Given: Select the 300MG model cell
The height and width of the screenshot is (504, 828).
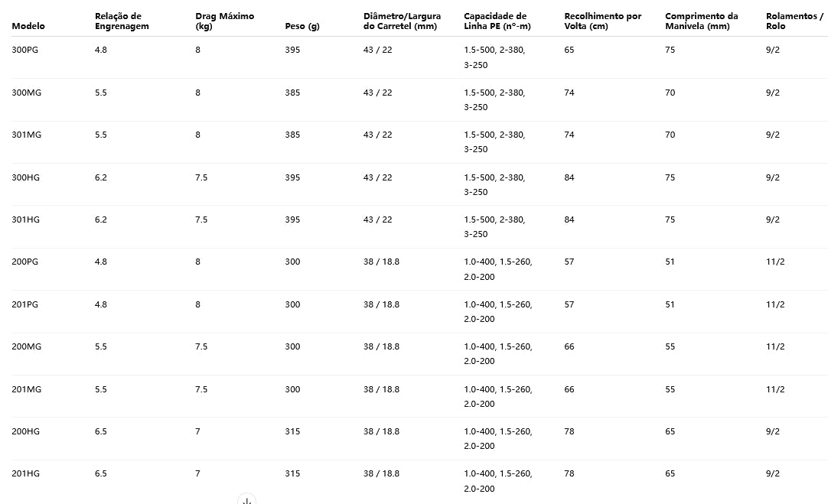Looking at the screenshot, I should [26, 93].
